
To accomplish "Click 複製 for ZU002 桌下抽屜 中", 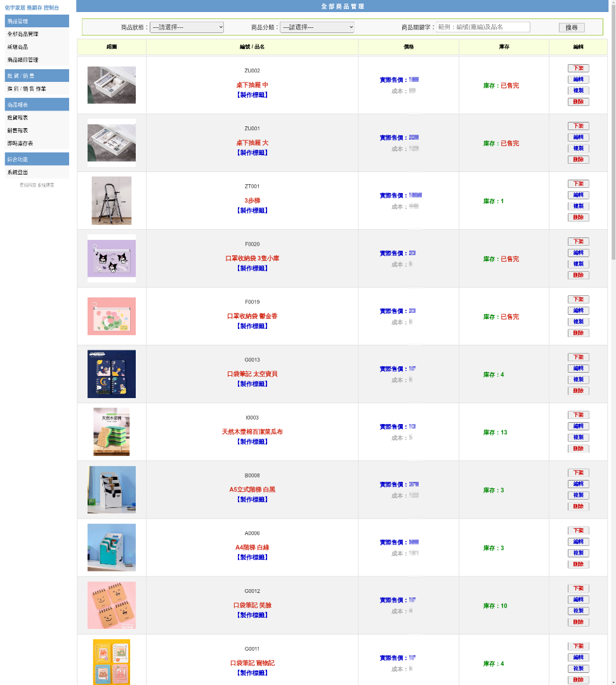I will (579, 90).
